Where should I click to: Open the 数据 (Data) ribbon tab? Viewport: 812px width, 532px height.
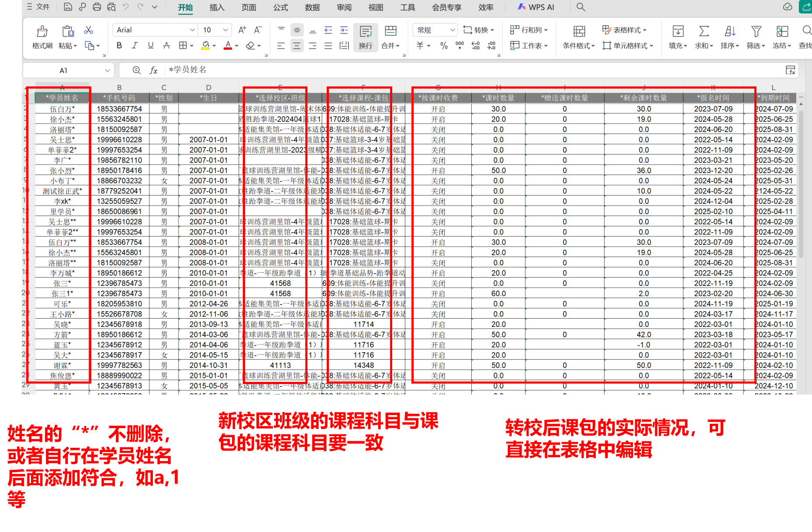[312, 7]
